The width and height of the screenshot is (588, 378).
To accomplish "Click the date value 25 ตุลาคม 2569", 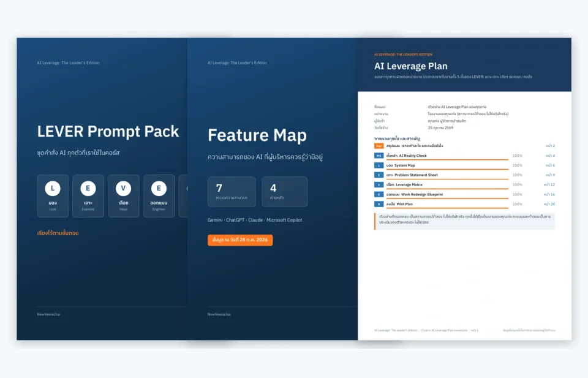I will coord(440,128).
